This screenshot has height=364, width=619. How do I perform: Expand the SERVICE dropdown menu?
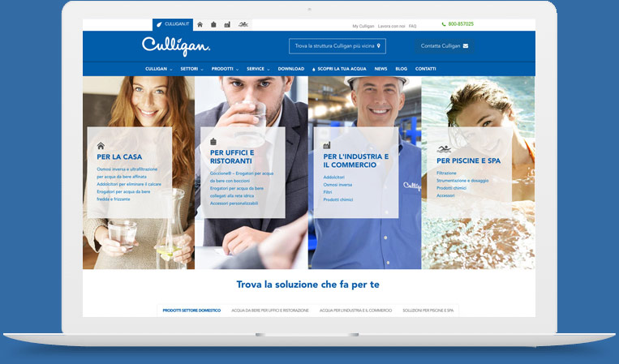click(x=258, y=69)
